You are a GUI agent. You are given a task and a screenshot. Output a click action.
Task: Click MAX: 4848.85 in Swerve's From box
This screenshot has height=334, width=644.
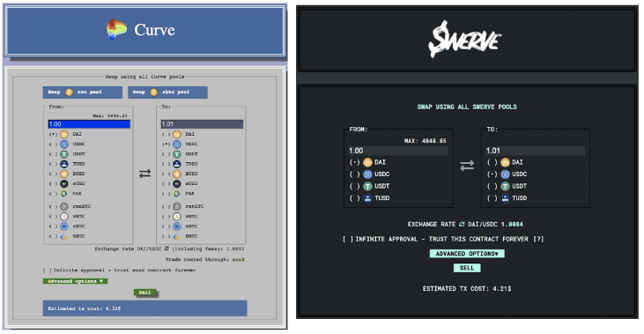pyautogui.click(x=426, y=141)
